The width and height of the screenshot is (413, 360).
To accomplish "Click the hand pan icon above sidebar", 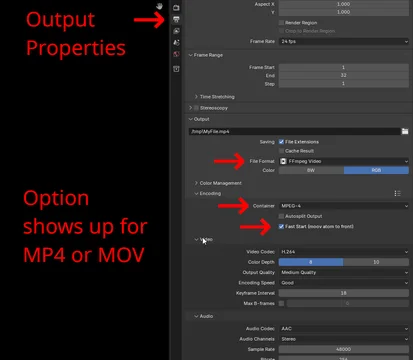I will tap(159, 6).
